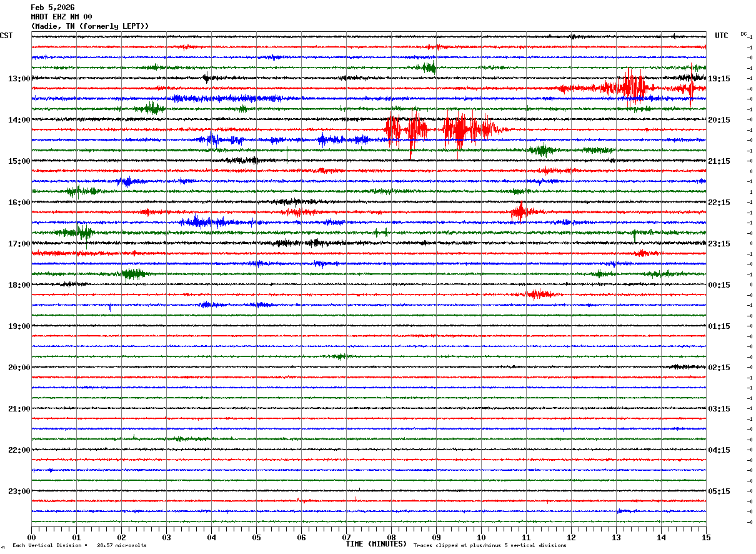The image size is (756, 554).
Task: Click minute 14 on the time axis
Action: tap(661, 537)
